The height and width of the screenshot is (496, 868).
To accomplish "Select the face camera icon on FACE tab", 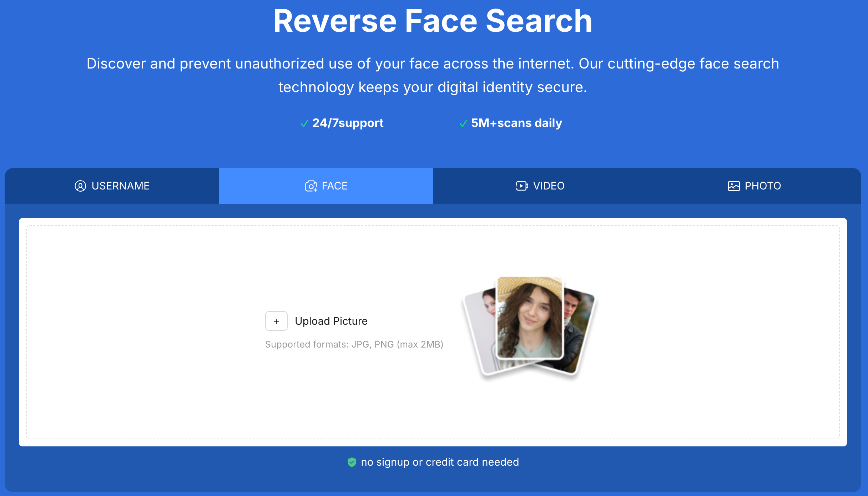I will click(x=311, y=186).
